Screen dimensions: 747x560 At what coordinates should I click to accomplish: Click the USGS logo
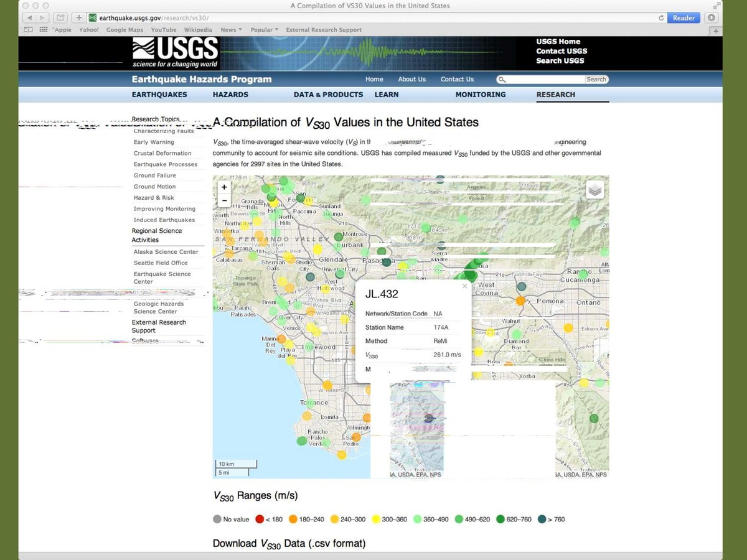coord(176,52)
